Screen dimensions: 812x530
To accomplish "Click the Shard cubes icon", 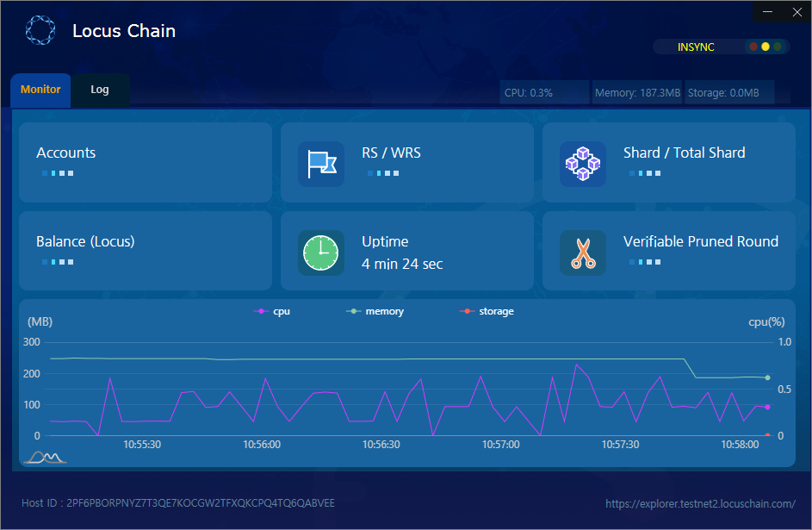I will (x=583, y=164).
